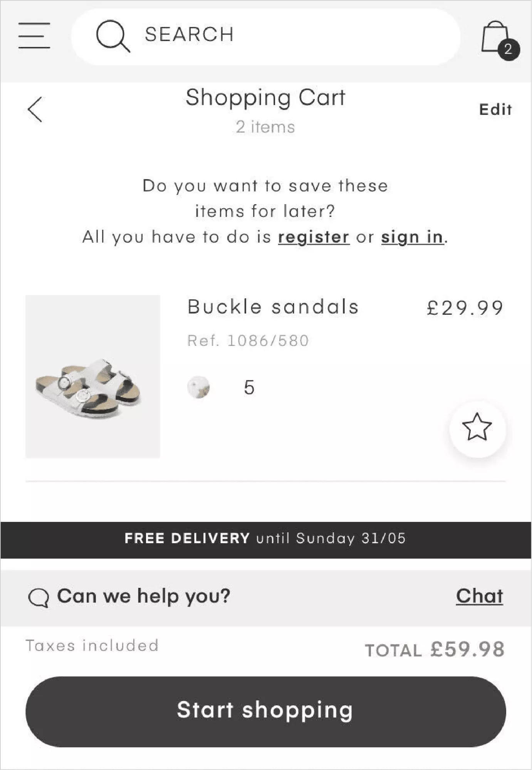The image size is (532, 770).
Task: Tap the Can we help you? text
Action: (144, 596)
